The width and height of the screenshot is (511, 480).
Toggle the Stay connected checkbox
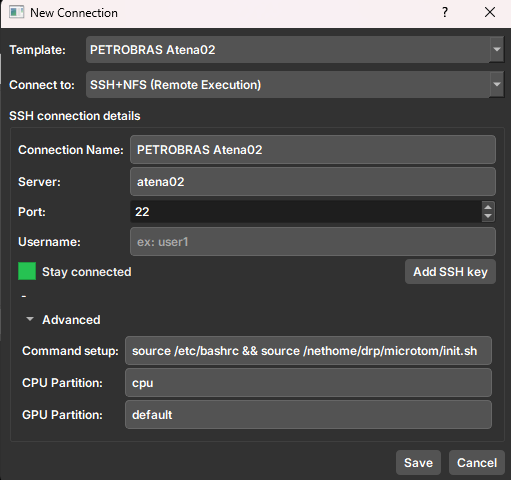point(27,271)
